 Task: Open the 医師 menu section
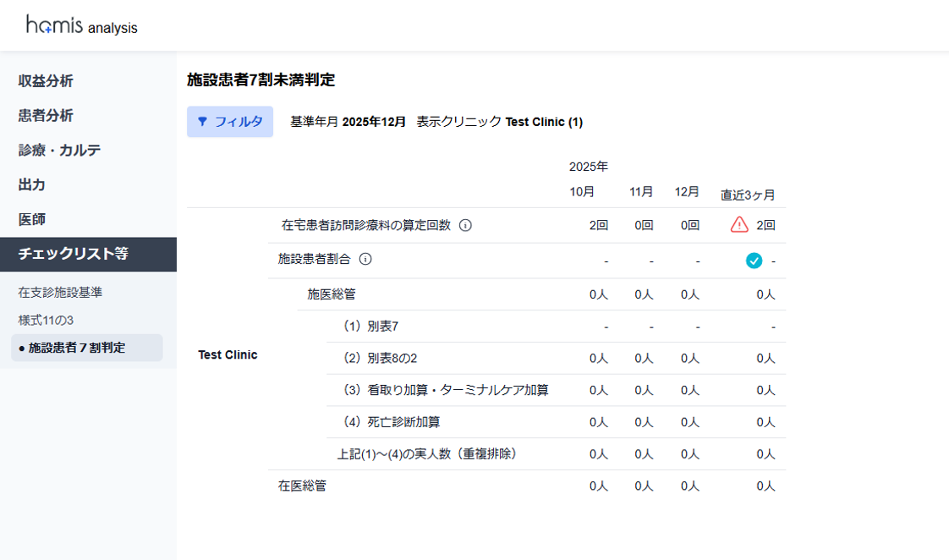click(32, 220)
